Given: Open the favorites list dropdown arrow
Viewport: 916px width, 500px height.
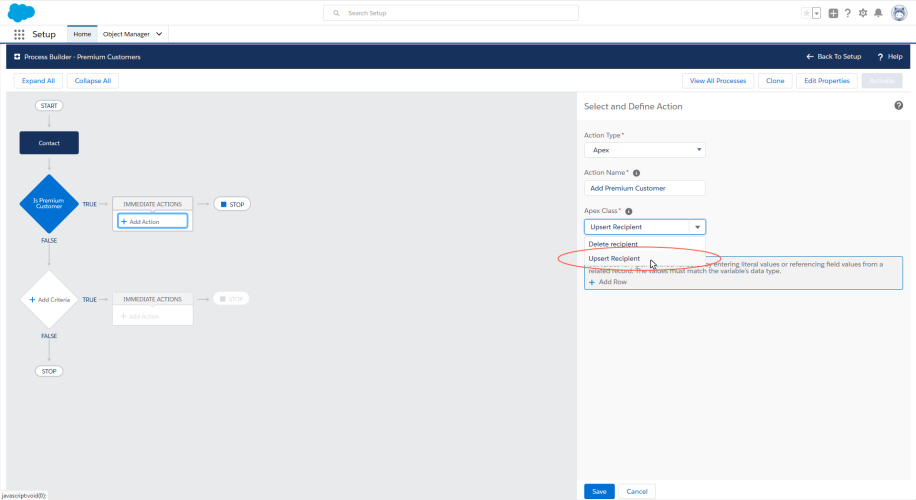Looking at the screenshot, I should [817, 13].
